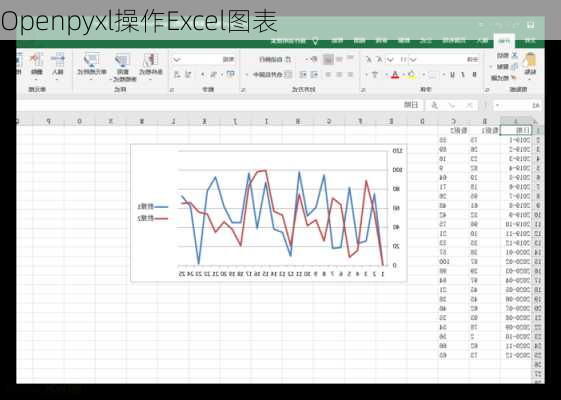This screenshot has height=400, width=561.
Task: Select the Home (开始) tab
Action: coord(504,40)
